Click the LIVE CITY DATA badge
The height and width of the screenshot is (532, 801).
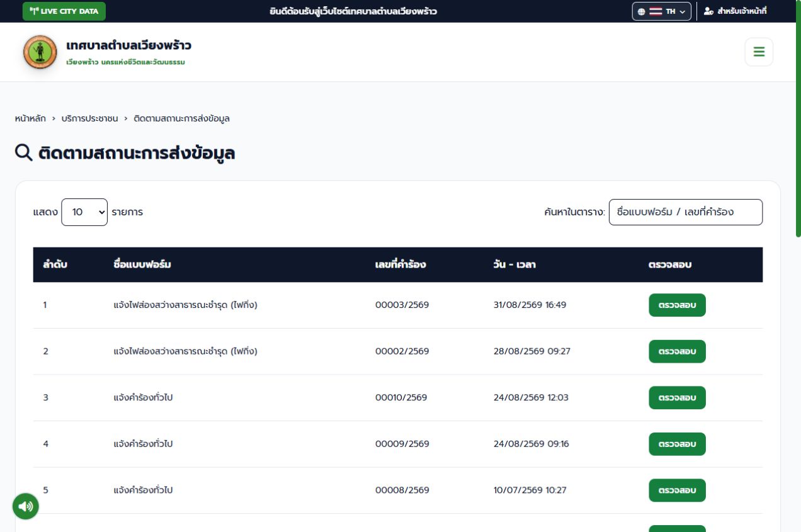click(64, 11)
